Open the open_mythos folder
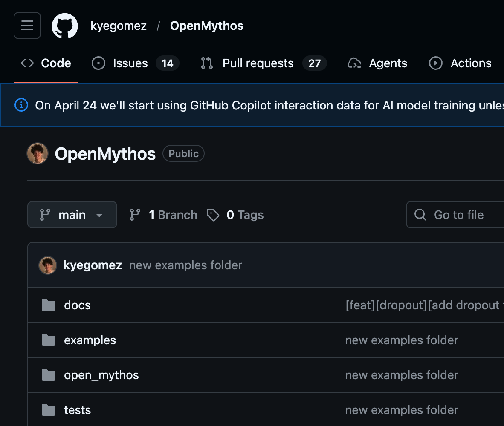This screenshot has width=504, height=426. 101,375
